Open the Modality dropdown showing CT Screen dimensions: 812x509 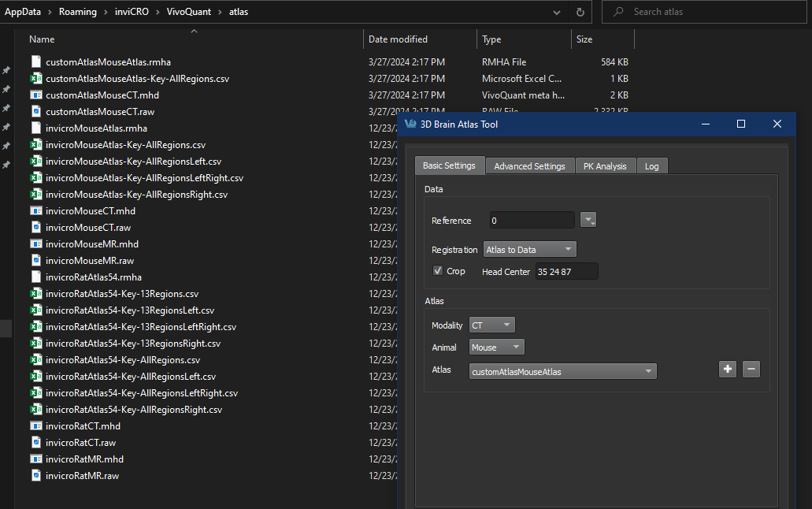491,325
